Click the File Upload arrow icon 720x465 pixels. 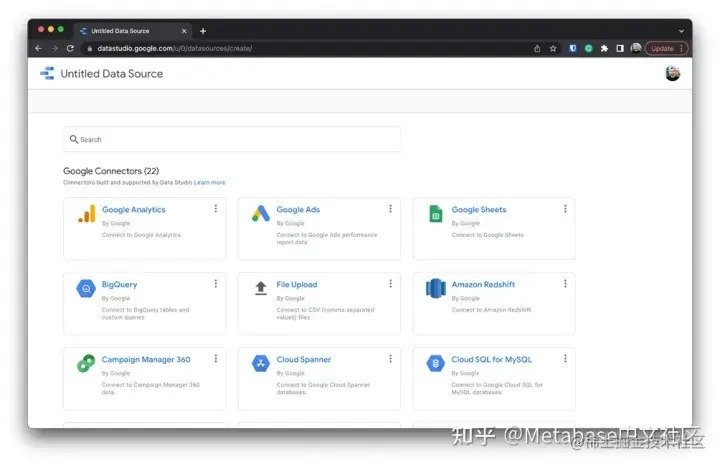coord(261,288)
